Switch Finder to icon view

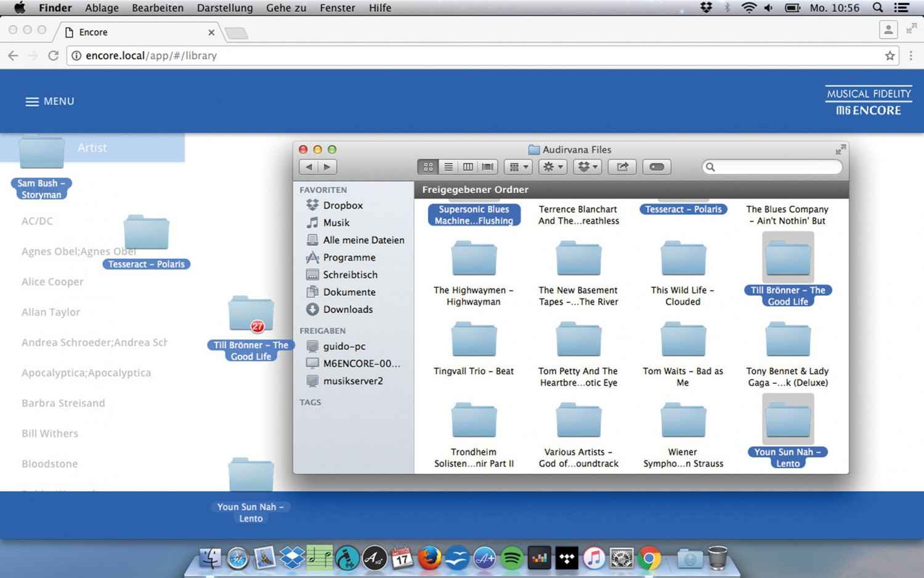[428, 166]
